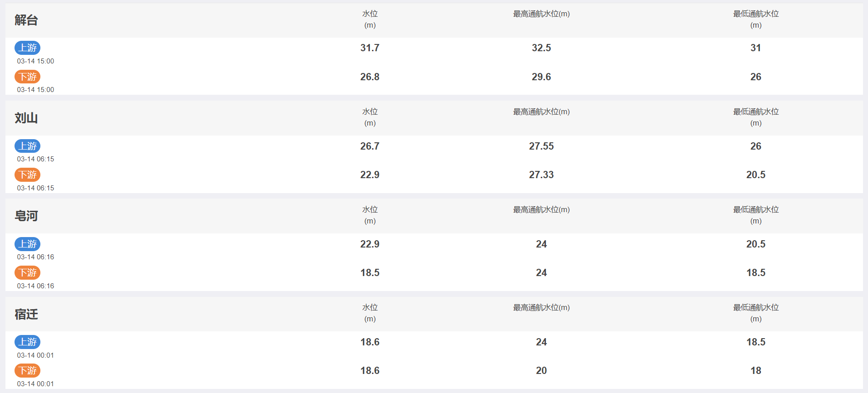Select the 宿迁 station heading
This screenshot has width=868, height=393.
pos(26,314)
